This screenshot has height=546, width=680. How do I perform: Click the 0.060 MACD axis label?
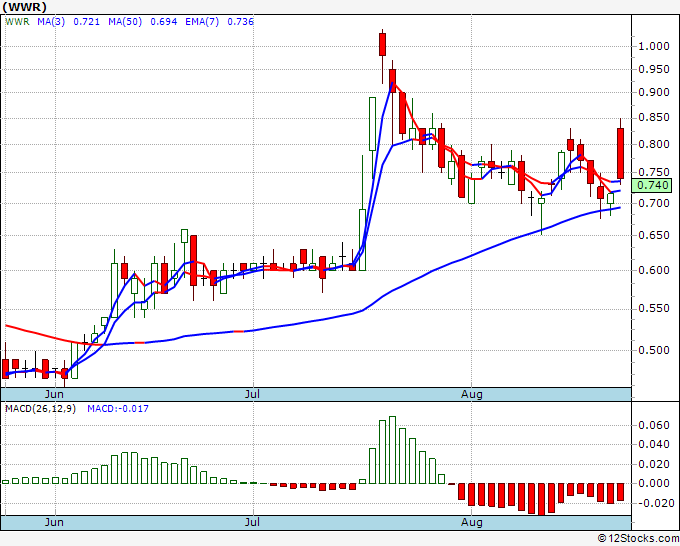pos(653,425)
